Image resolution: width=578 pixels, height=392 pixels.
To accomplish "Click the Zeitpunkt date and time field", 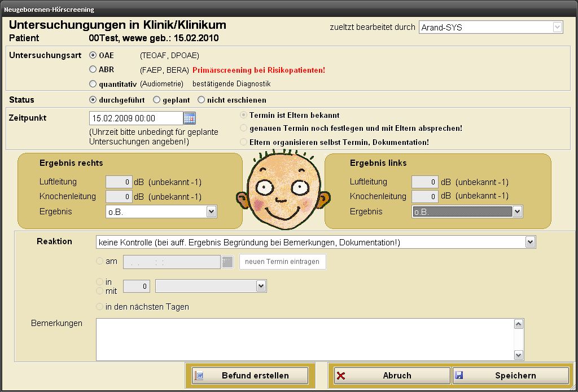I will pyautogui.click(x=135, y=118).
